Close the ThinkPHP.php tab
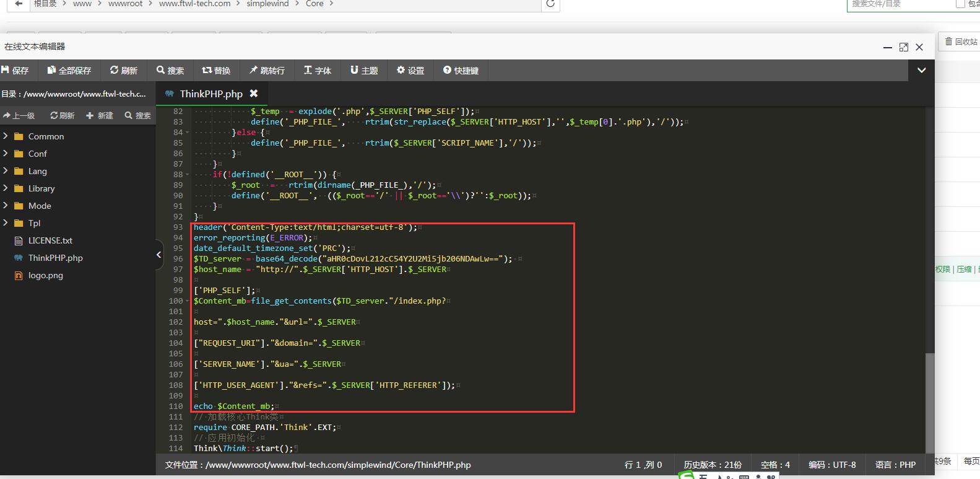 click(254, 94)
